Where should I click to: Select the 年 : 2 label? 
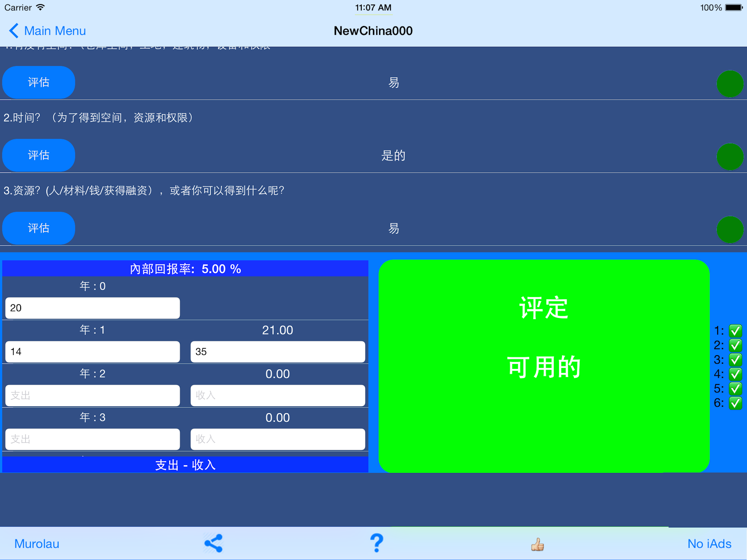[92, 374]
